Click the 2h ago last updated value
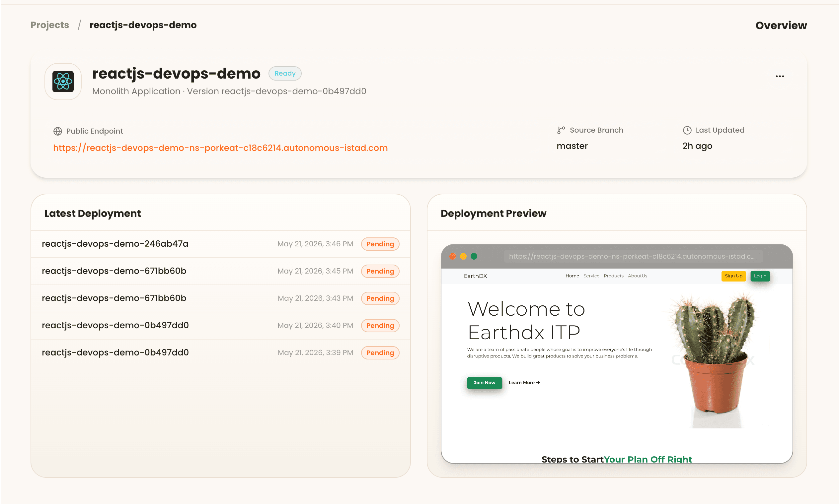This screenshot has height=504, width=839. click(x=697, y=146)
